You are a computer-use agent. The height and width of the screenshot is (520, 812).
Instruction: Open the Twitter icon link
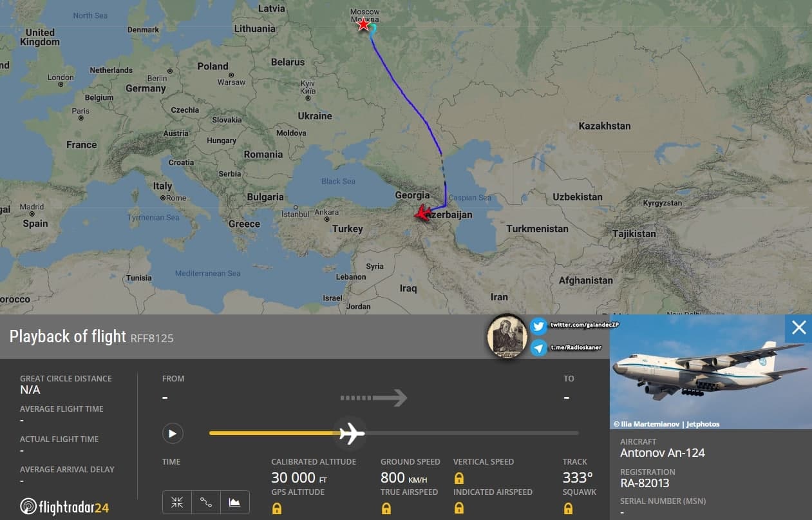click(x=539, y=326)
